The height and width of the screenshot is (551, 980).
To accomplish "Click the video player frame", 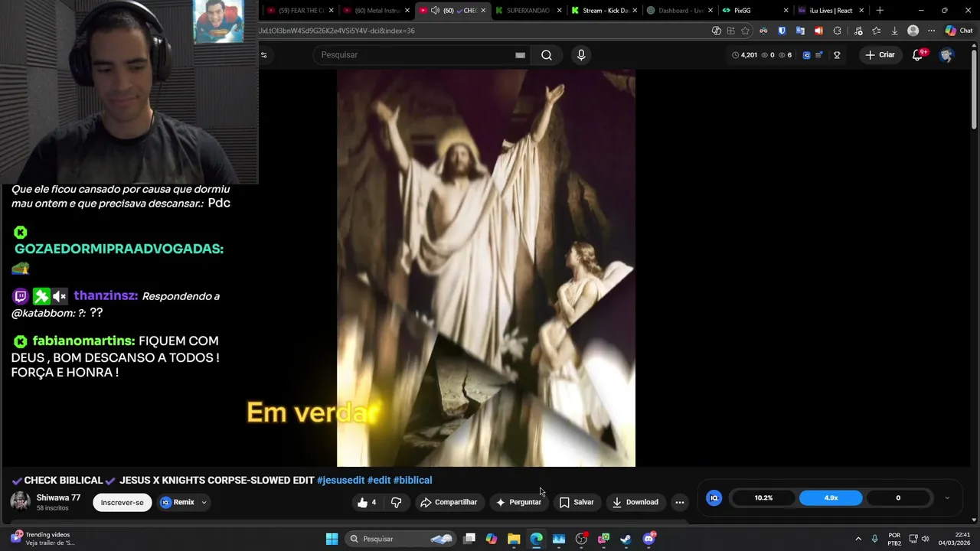I will click(x=486, y=268).
